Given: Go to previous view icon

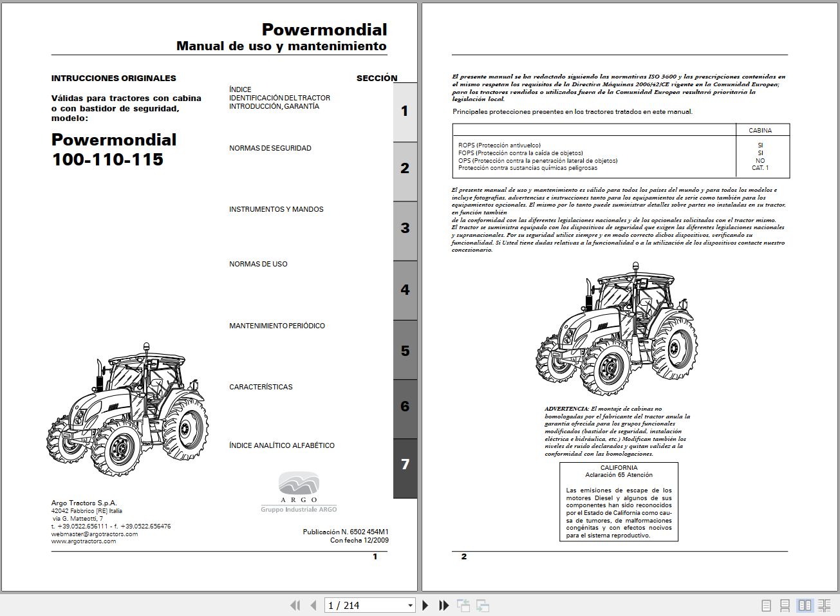Looking at the screenshot, I should coord(463,605).
